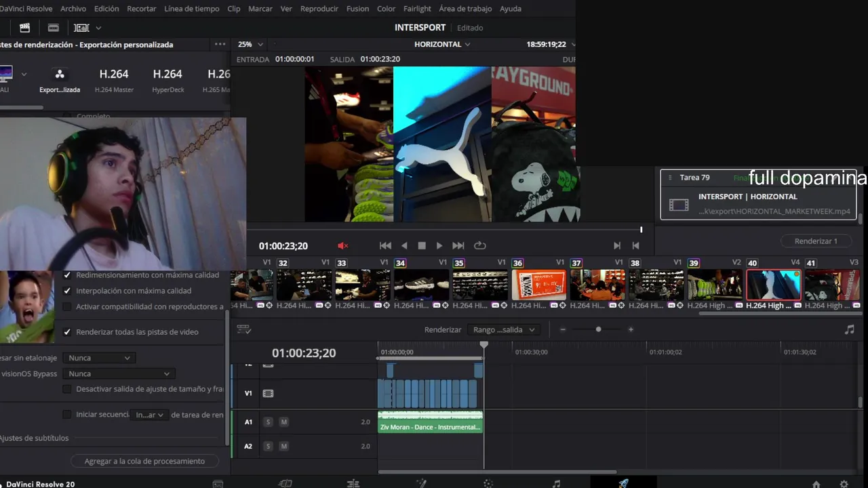Toggle loop playback
Image resolution: width=868 pixels, height=488 pixels.
480,245
